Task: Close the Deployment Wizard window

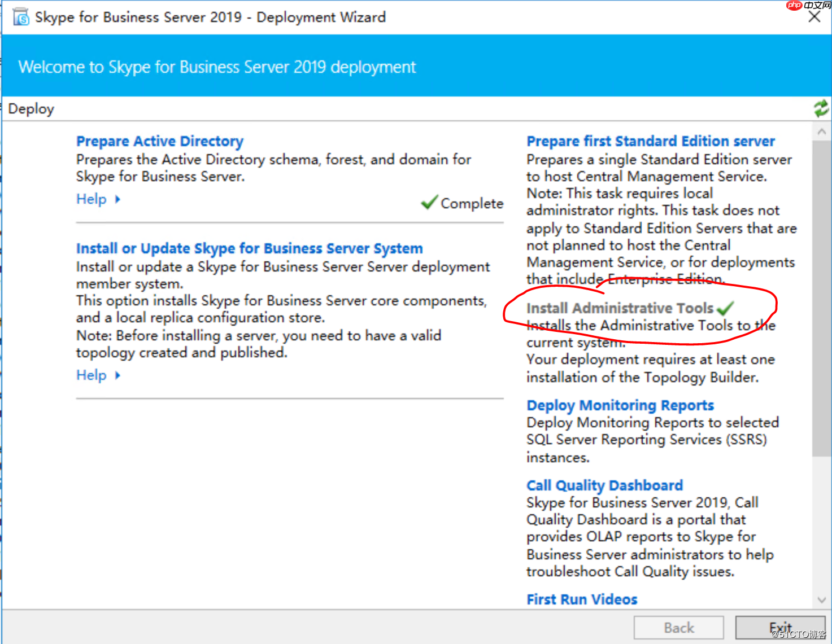Action: [x=814, y=16]
